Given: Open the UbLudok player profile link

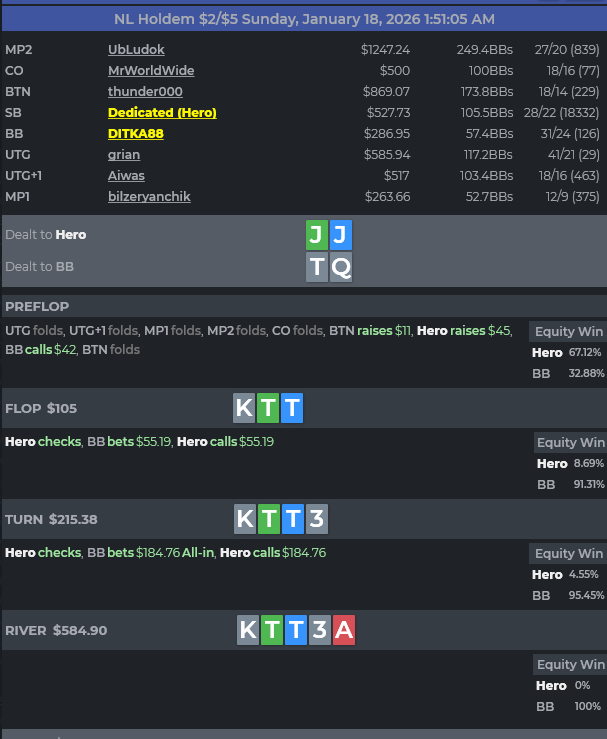Looking at the screenshot, I should click(x=136, y=49).
